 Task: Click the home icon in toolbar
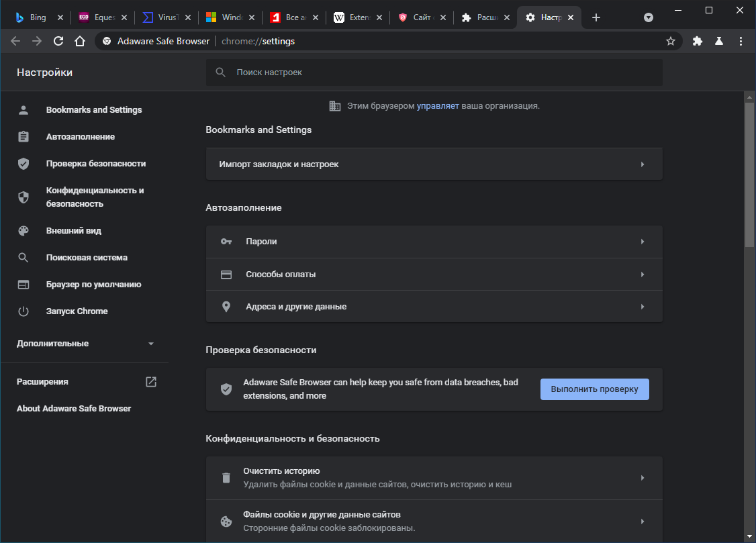tap(80, 41)
